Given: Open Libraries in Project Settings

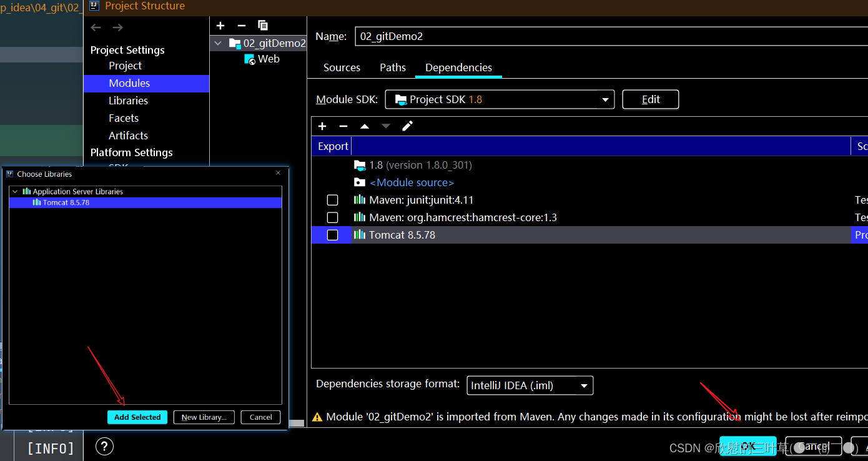Looking at the screenshot, I should click(128, 101).
